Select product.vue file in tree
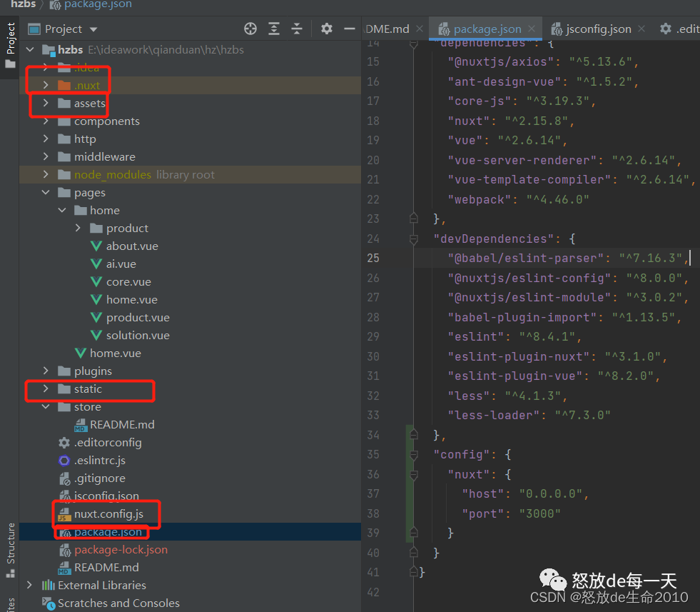 (138, 318)
